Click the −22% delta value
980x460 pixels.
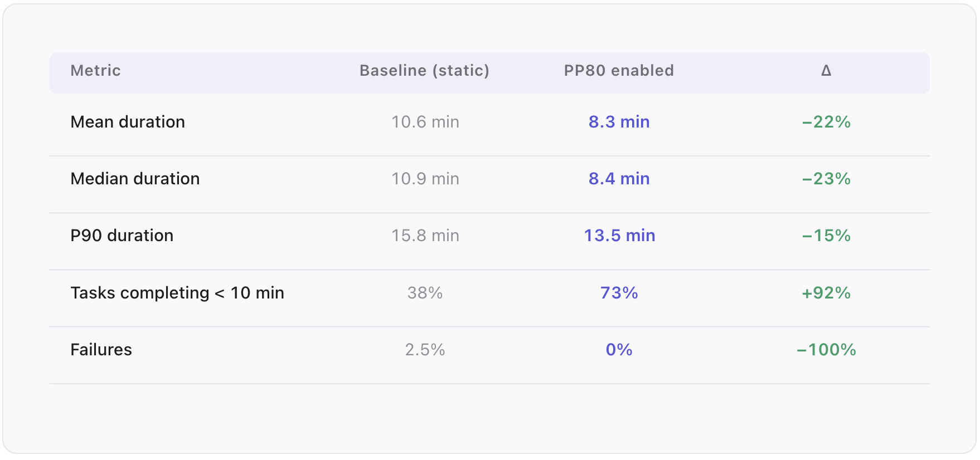coord(826,122)
